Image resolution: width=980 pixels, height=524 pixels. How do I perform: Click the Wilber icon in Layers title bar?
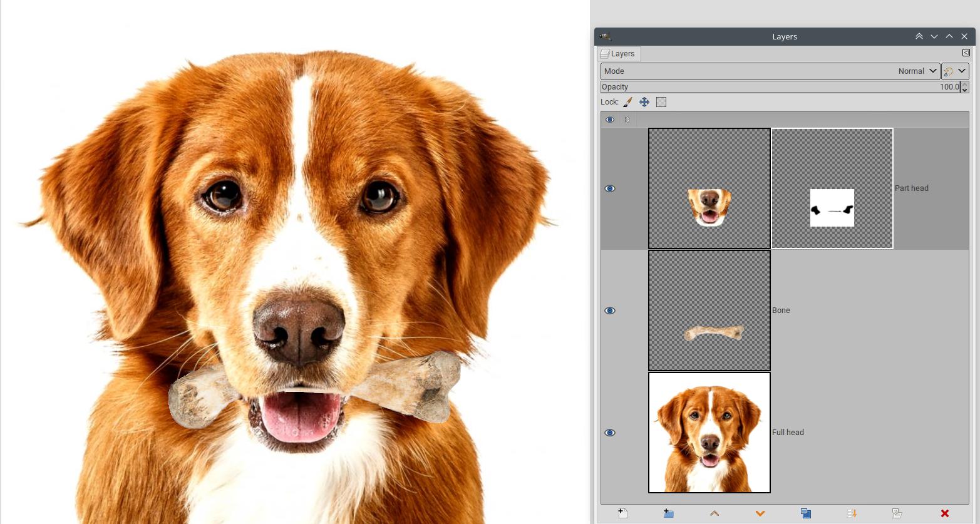605,37
